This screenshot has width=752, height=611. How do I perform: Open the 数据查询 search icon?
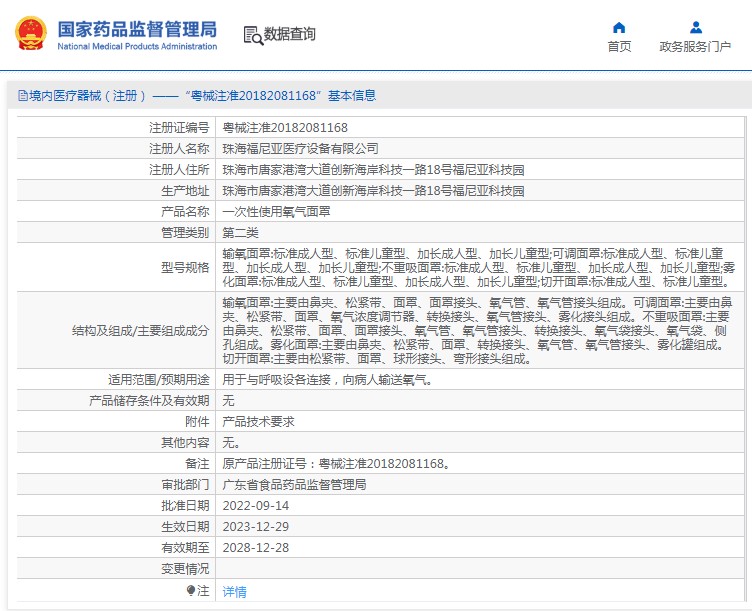pos(253,35)
